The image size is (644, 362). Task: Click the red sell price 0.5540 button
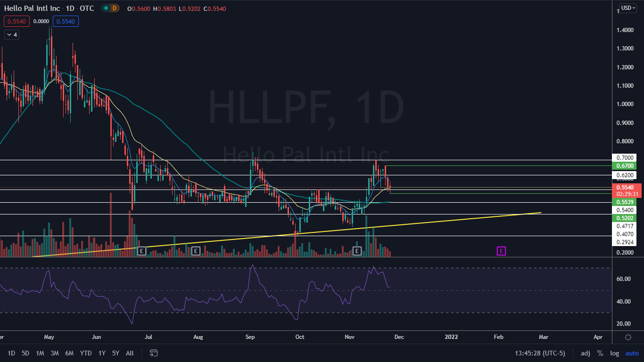tap(17, 21)
